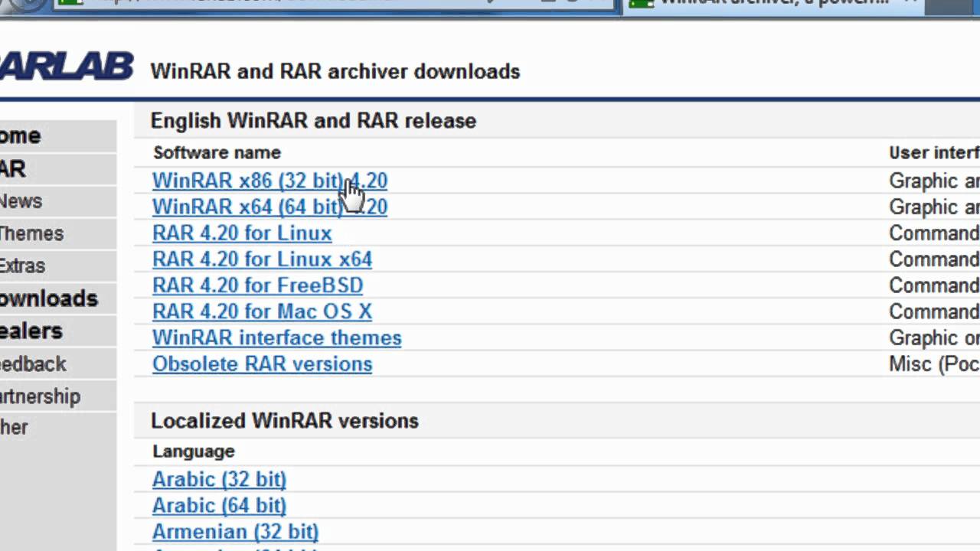Click 'Misc (Poc' cell in Obsolete RAR row

[934, 364]
